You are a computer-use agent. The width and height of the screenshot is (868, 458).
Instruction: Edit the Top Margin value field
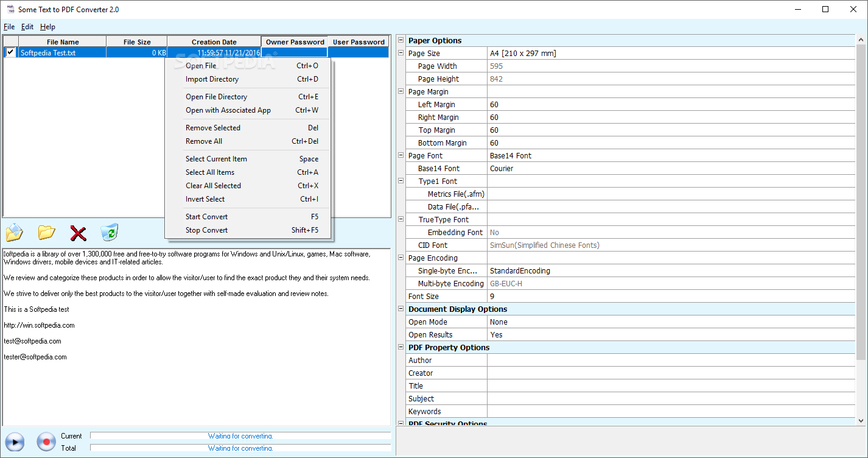pyautogui.click(x=671, y=130)
